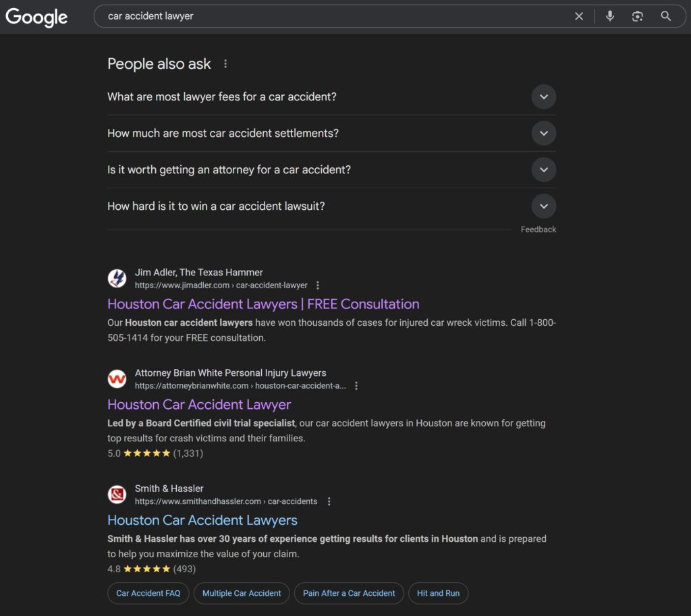Click the Pain After a Car Accident chip
Viewport: 691px width, 616px height.
(x=349, y=593)
